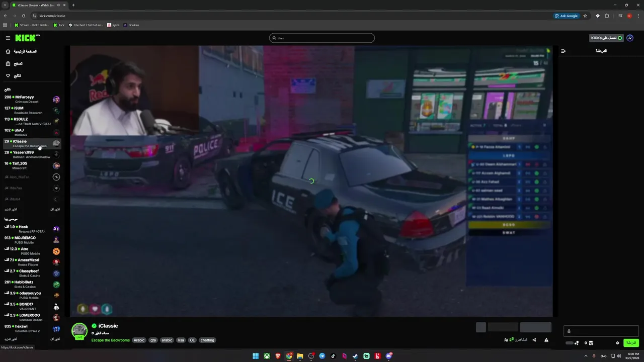Open Windows Start menu
The image size is (644, 362).
point(256,356)
